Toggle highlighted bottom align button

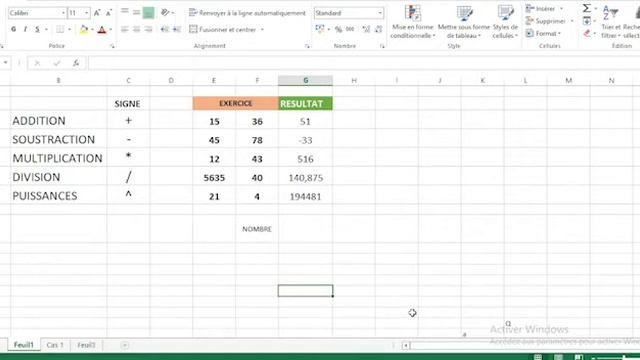pyautogui.click(x=148, y=13)
